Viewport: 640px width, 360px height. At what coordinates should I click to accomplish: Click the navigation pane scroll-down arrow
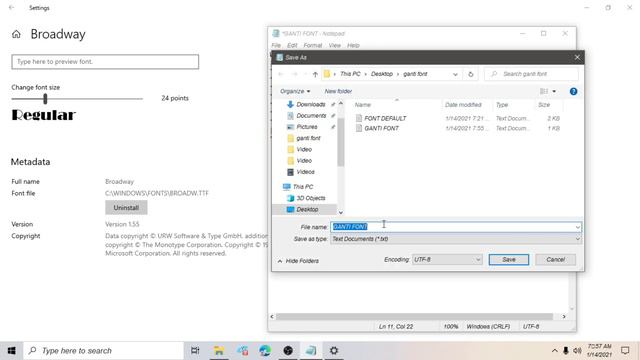tap(341, 213)
